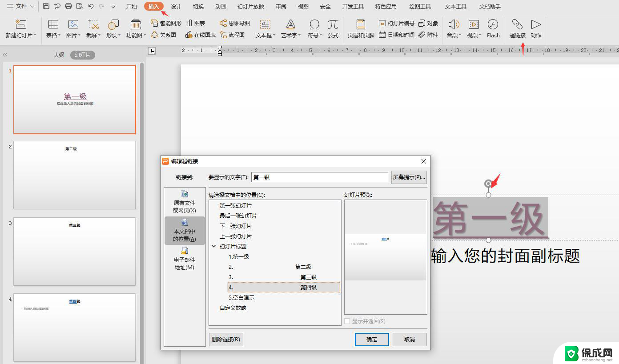Select slide 2 thumbnail 第二级
Image resolution: width=619 pixels, height=364 pixels.
(75, 175)
